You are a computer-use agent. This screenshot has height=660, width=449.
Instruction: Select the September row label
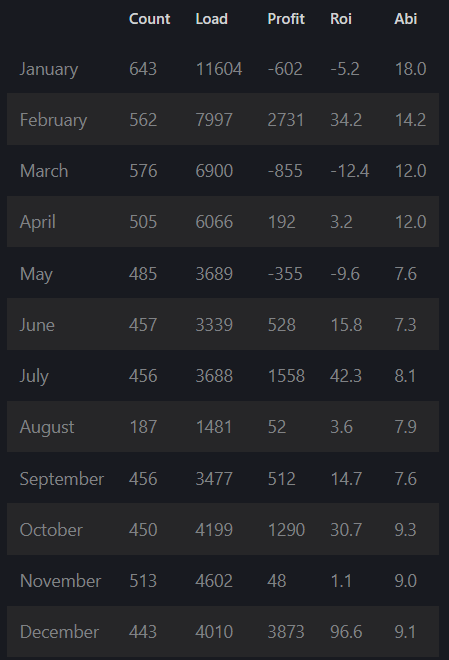(x=61, y=479)
